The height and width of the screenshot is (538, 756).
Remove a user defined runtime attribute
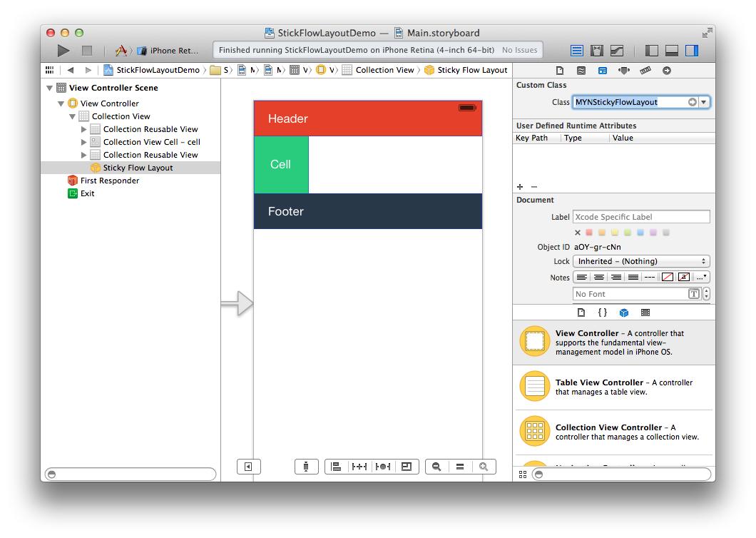(534, 187)
